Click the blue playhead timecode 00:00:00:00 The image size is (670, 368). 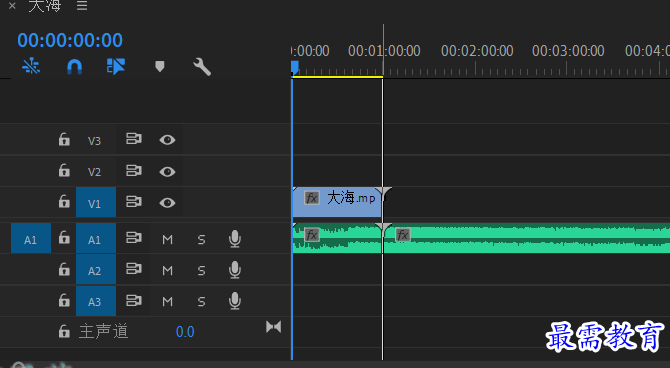(x=70, y=40)
